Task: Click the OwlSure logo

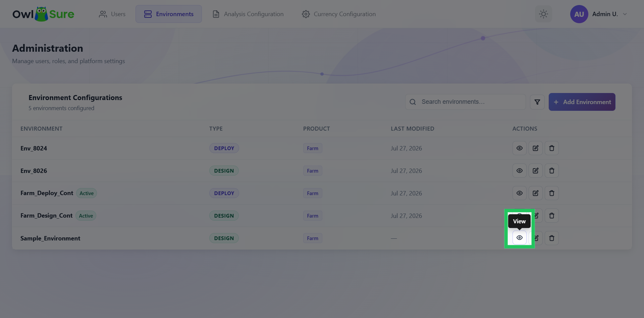Action: (43, 14)
